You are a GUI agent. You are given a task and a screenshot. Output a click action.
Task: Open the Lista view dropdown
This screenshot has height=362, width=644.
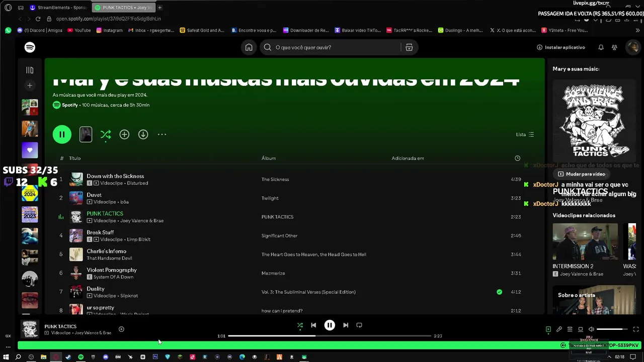tap(525, 134)
